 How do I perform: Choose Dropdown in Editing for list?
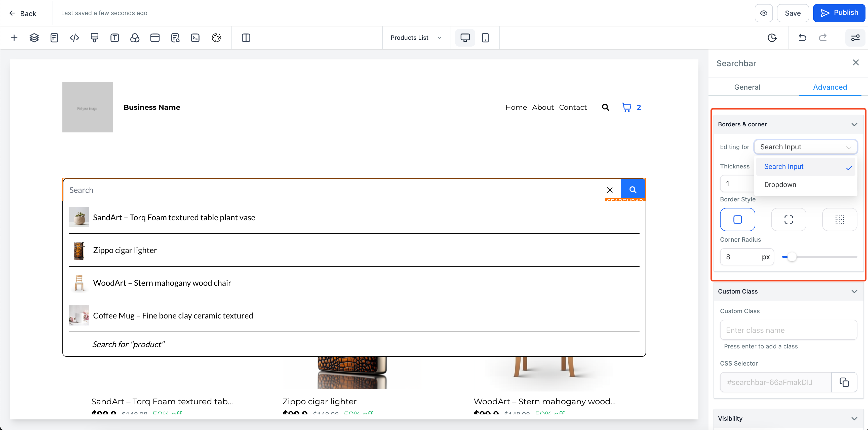point(780,185)
